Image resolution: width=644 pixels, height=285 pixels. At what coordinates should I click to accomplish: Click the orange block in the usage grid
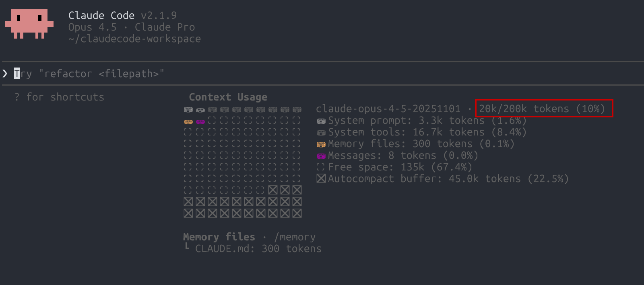[188, 121]
